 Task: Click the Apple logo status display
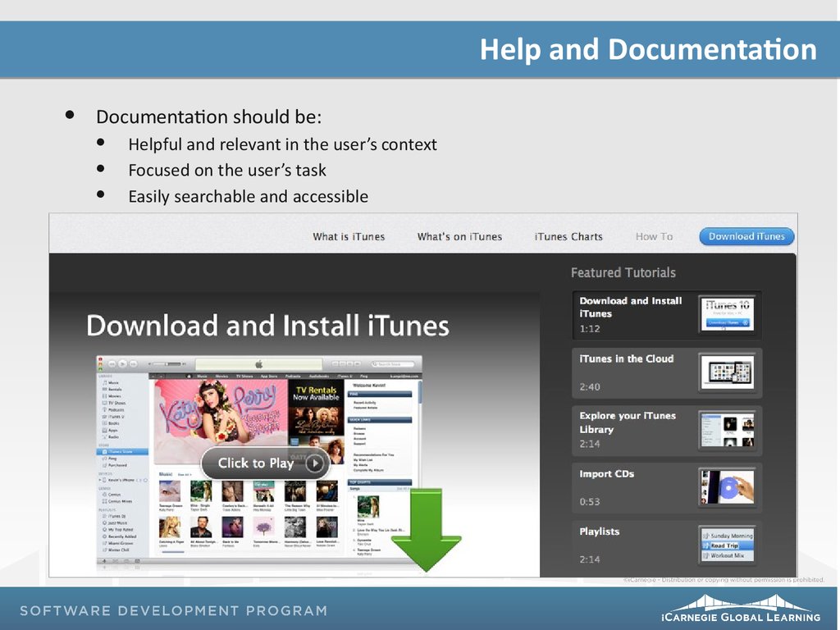click(x=258, y=364)
